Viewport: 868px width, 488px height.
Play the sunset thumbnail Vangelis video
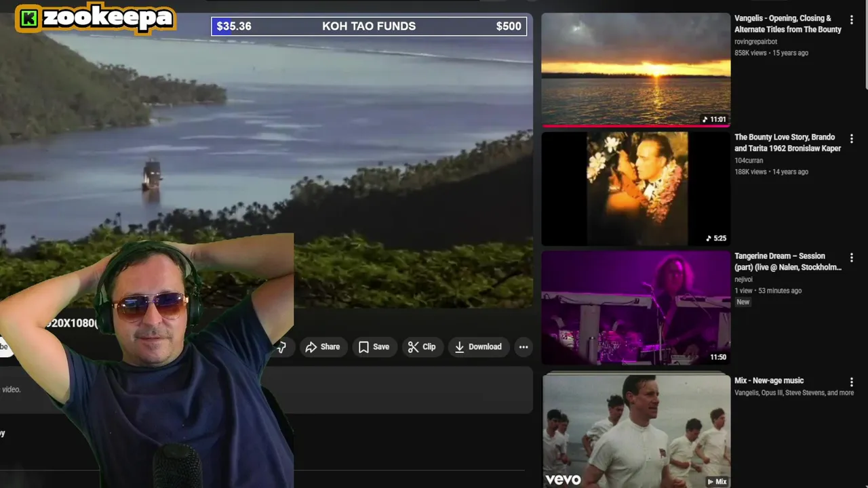[x=636, y=69]
